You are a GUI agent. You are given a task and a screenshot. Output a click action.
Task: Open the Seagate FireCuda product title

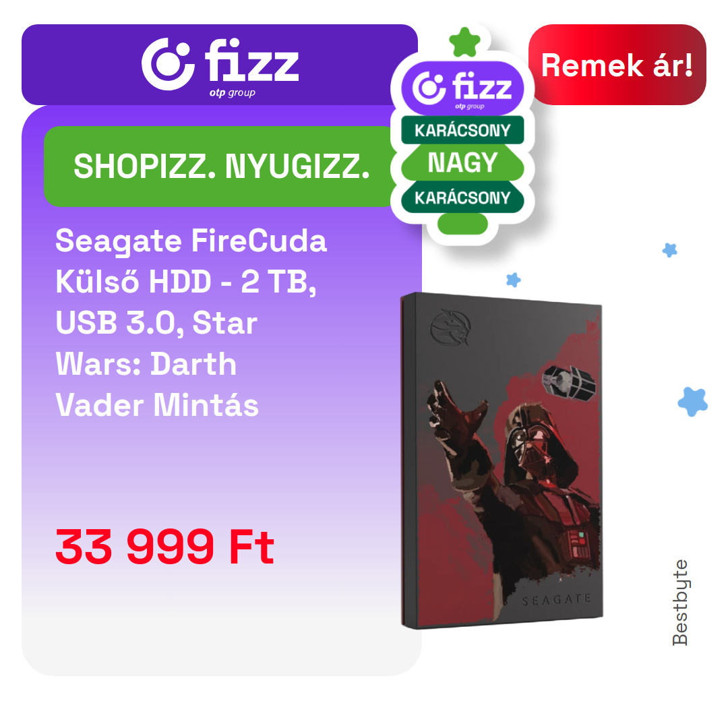191,323
